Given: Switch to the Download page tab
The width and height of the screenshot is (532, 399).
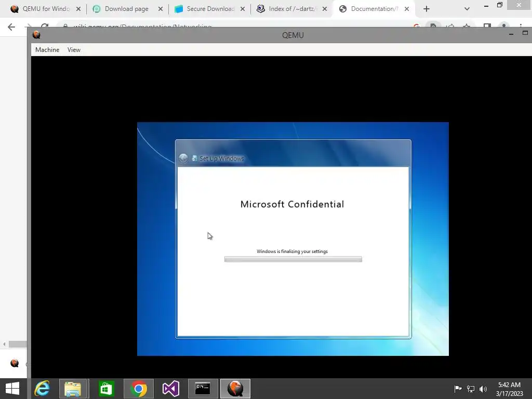Looking at the screenshot, I should [127, 9].
